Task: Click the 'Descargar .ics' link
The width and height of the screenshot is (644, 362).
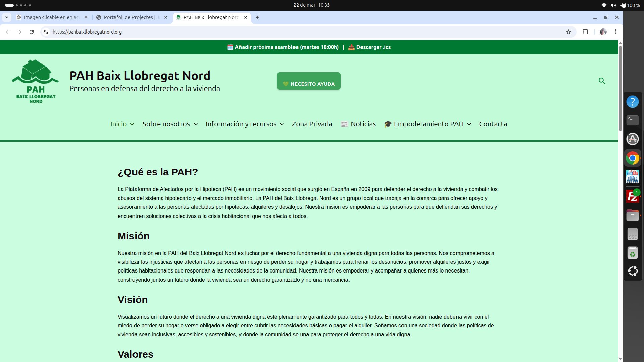Action: tap(370, 47)
